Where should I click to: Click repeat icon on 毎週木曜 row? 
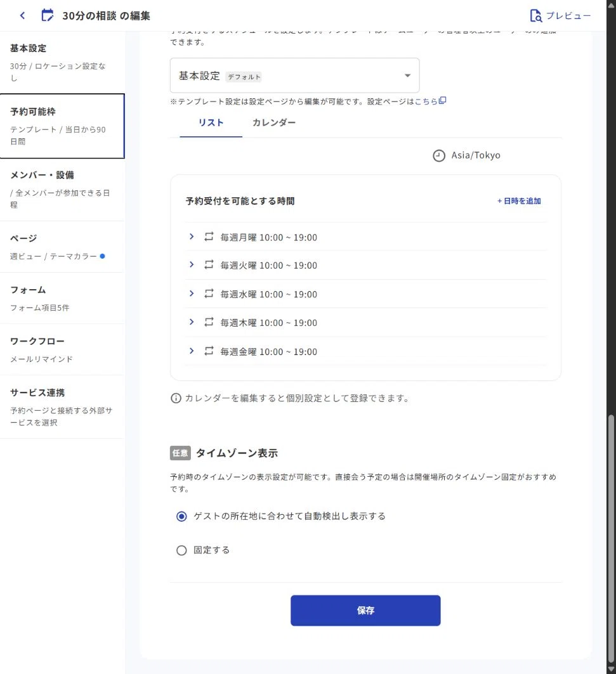coord(209,322)
